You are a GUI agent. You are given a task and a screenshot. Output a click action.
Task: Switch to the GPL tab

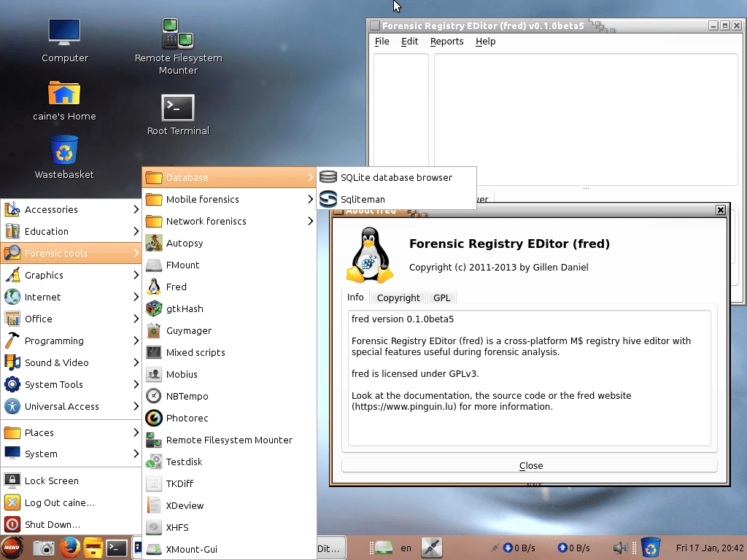pyautogui.click(x=441, y=297)
